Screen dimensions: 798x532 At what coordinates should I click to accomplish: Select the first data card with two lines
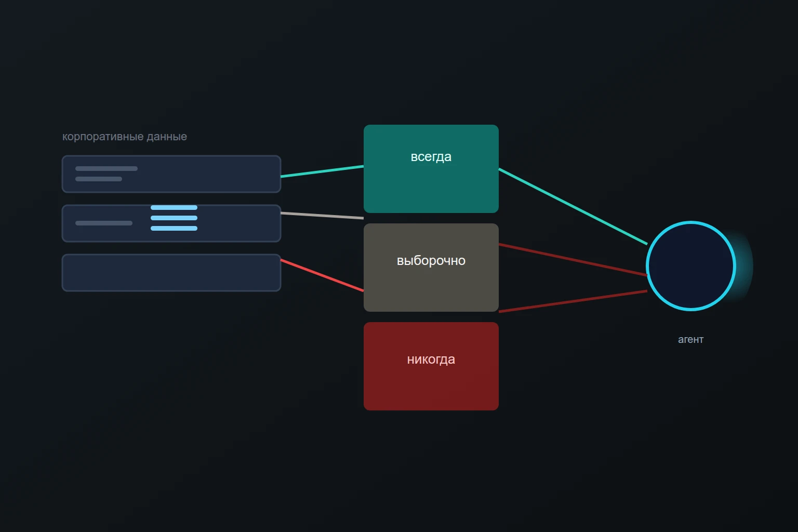click(171, 174)
